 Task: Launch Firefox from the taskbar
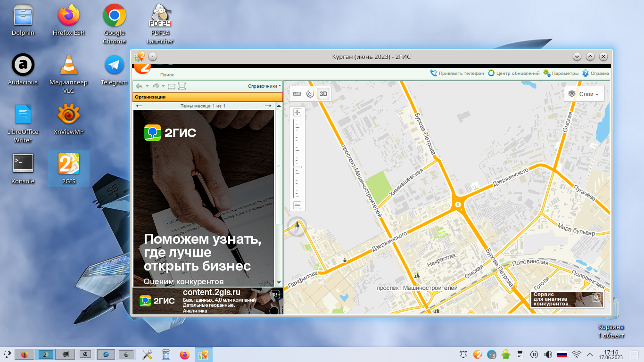pos(184,354)
